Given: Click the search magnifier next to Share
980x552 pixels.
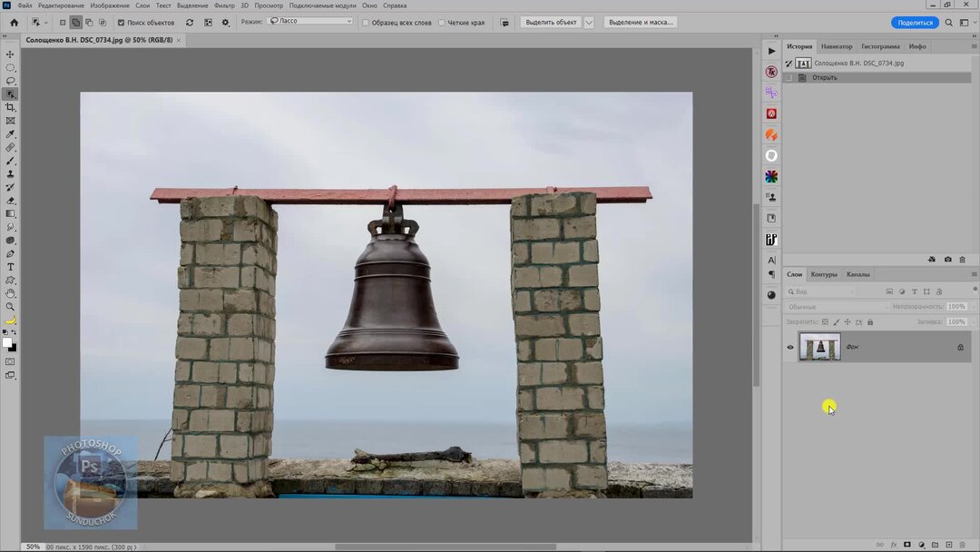Looking at the screenshot, I should pyautogui.click(x=949, y=23).
